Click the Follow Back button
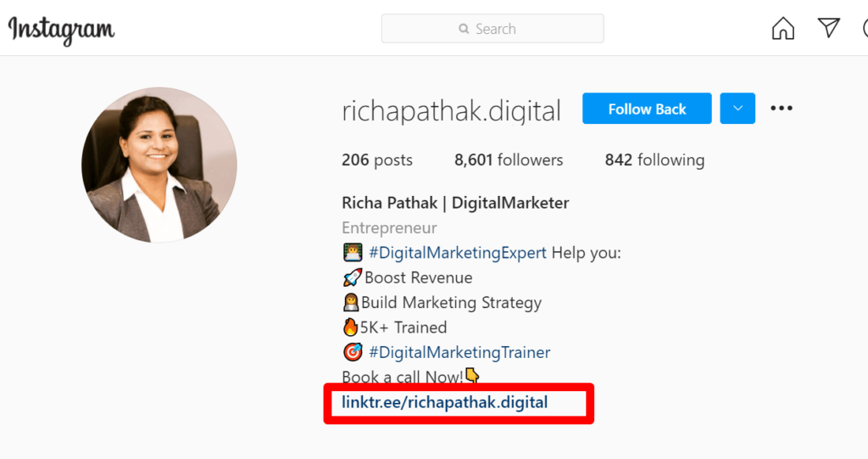 click(647, 108)
